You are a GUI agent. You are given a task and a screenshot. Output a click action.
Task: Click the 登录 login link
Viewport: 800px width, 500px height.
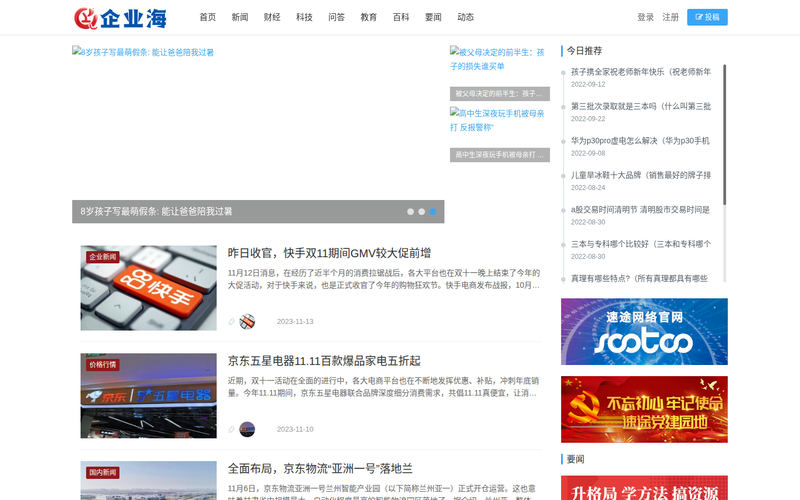pos(645,17)
